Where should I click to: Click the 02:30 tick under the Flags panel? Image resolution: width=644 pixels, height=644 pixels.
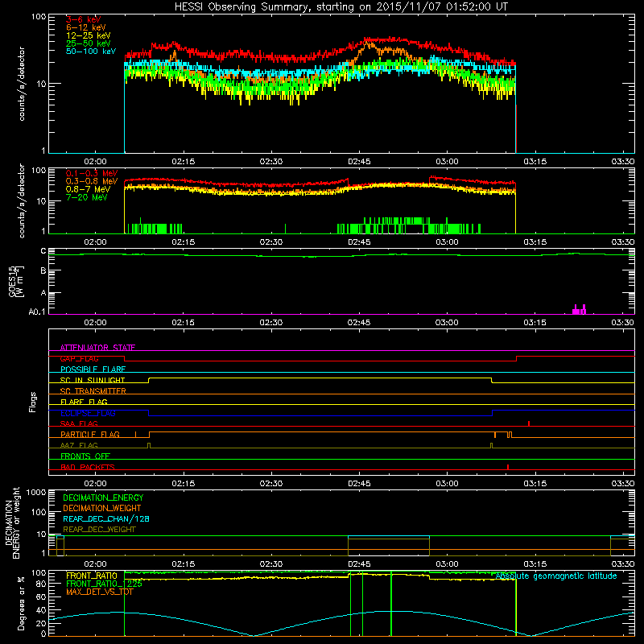pyautogui.click(x=271, y=484)
